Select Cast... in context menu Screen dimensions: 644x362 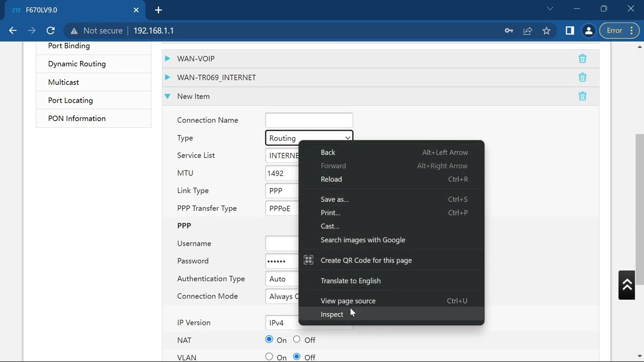coord(391,226)
